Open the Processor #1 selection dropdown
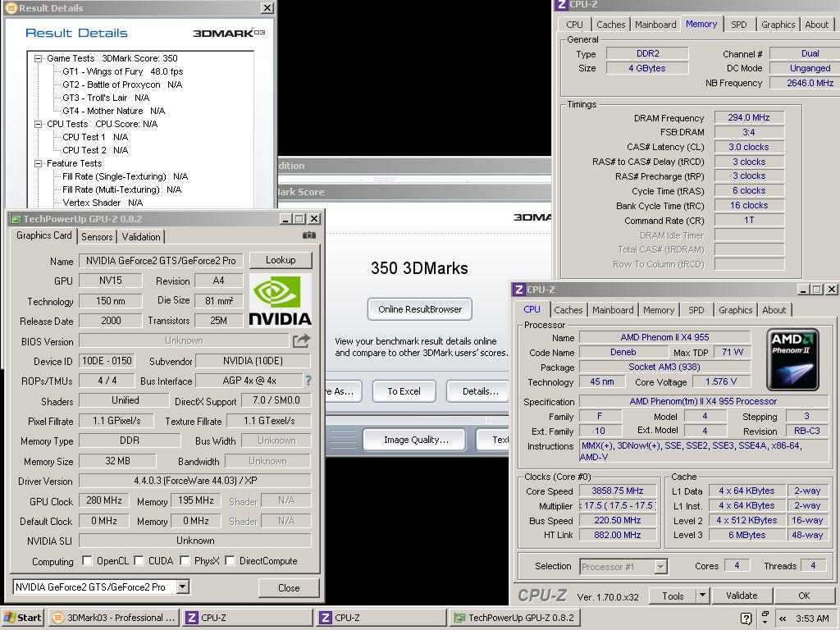The height and width of the screenshot is (630, 840). [x=660, y=566]
